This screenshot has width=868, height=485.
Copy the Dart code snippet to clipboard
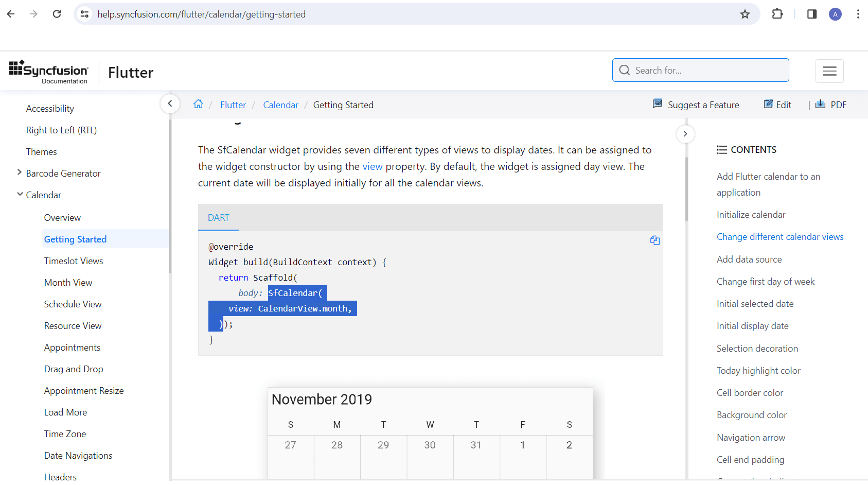coord(654,240)
